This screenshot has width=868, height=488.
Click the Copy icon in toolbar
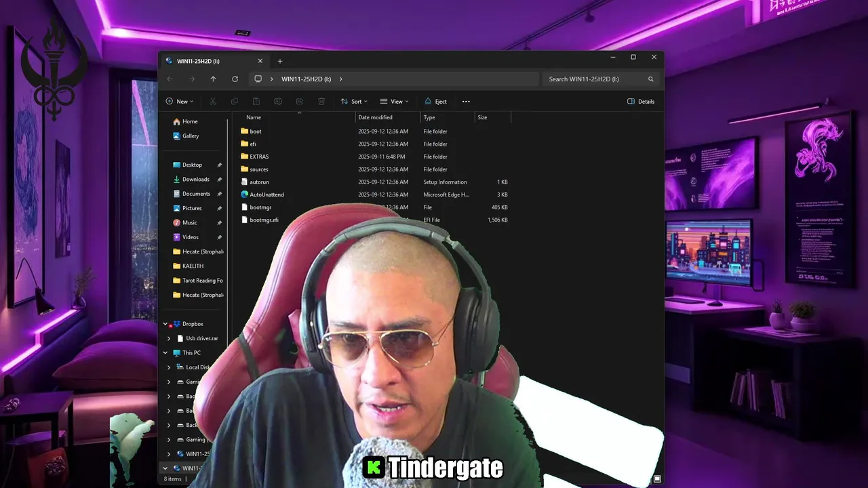235,102
